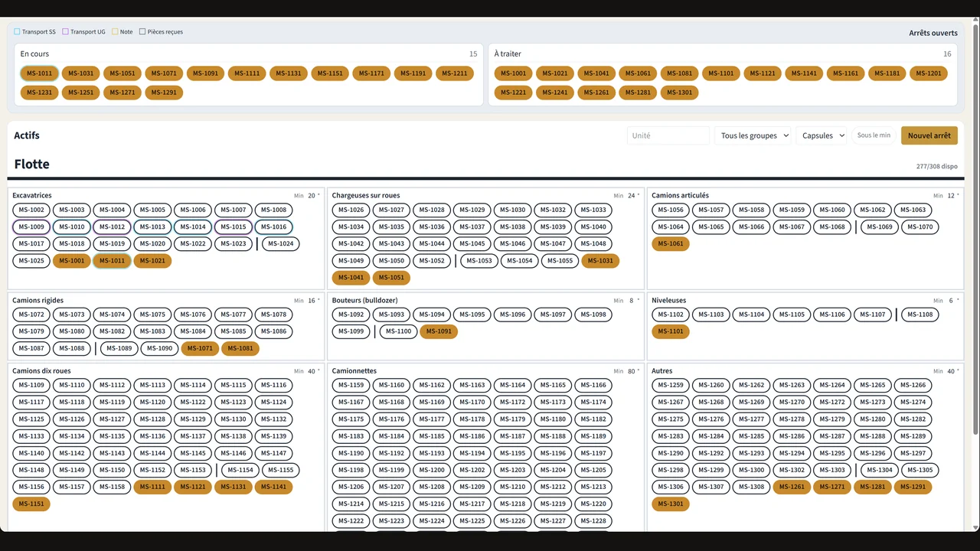980x551 pixels.
Task: Open stopped unit MS-1101 in Niveleuses
Action: click(x=671, y=331)
